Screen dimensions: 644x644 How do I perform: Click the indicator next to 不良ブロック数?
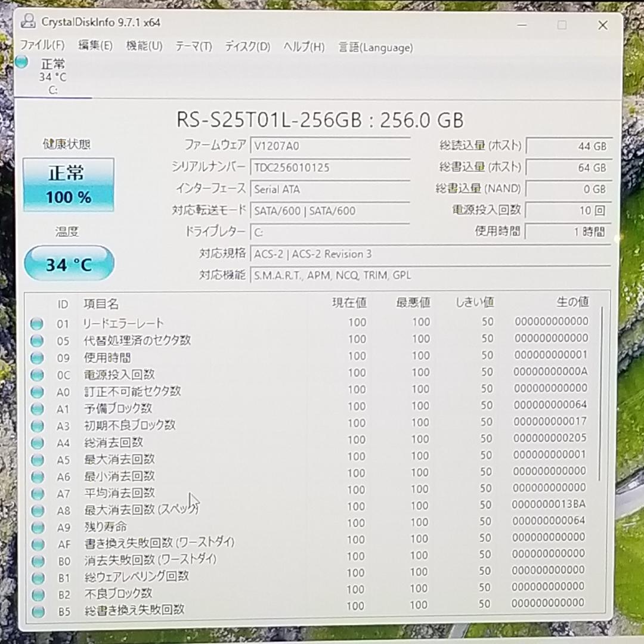point(37,595)
